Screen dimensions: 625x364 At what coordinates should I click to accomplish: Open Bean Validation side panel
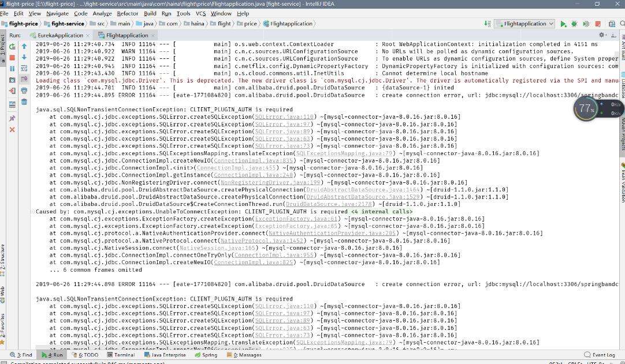pos(622,182)
